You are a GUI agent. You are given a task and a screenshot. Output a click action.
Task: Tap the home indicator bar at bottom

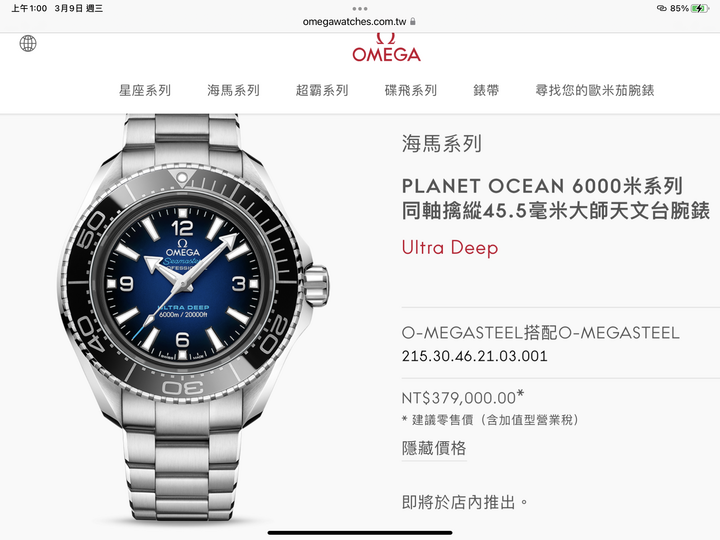(360, 533)
